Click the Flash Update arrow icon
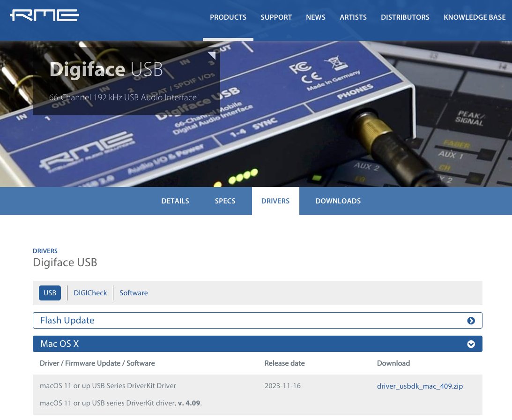Screen dimensions: 512x420 (471, 321)
